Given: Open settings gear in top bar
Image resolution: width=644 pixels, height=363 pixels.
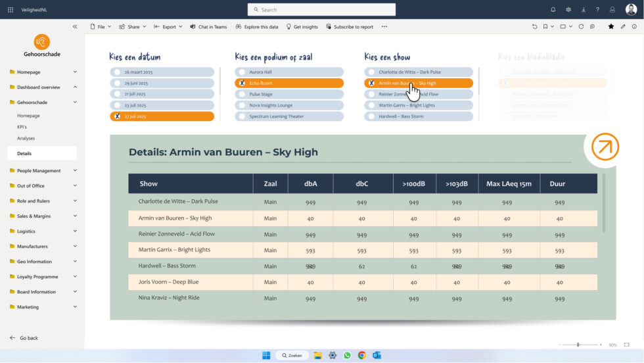Looking at the screenshot, I should click(x=568, y=10).
